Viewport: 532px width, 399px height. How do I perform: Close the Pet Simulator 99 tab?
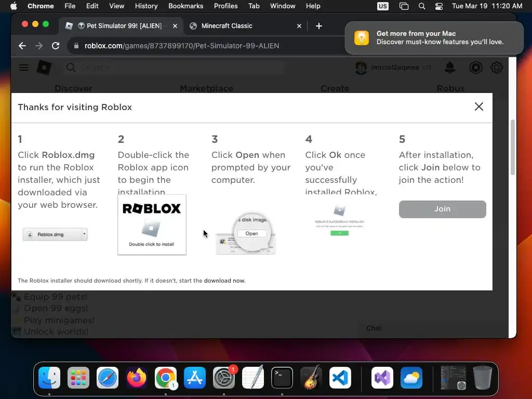175,26
